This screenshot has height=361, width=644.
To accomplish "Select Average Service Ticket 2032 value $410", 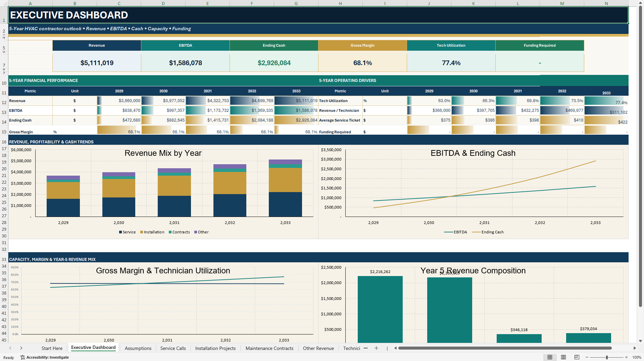I will click(562, 120).
